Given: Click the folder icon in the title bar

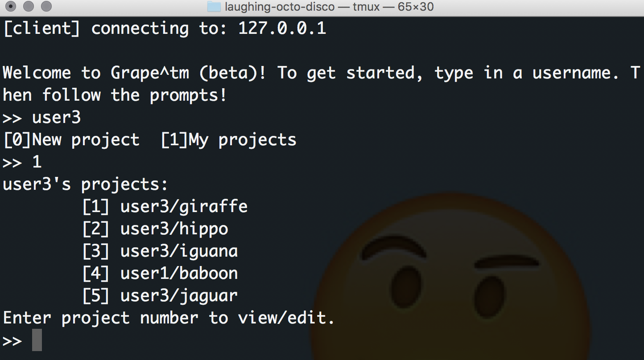Looking at the screenshot, I should 214,7.
